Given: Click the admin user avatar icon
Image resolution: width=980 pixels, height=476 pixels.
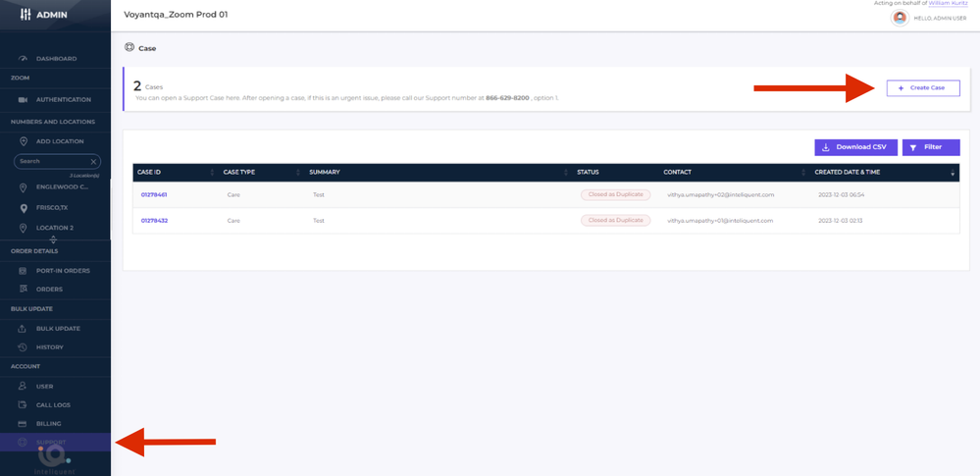Looking at the screenshot, I should click(899, 18).
